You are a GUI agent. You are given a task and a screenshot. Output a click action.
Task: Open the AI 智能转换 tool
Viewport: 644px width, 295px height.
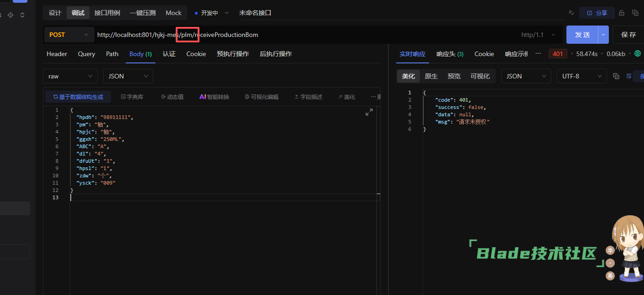pyautogui.click(x=215, y=97)
